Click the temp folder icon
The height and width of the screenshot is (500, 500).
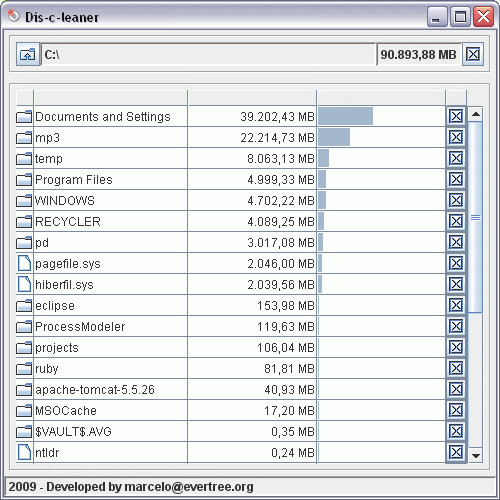point(24,159)
